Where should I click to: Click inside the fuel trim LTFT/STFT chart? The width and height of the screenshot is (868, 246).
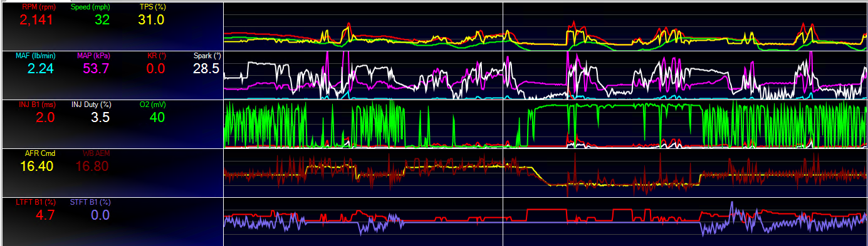tap(545, 222)
